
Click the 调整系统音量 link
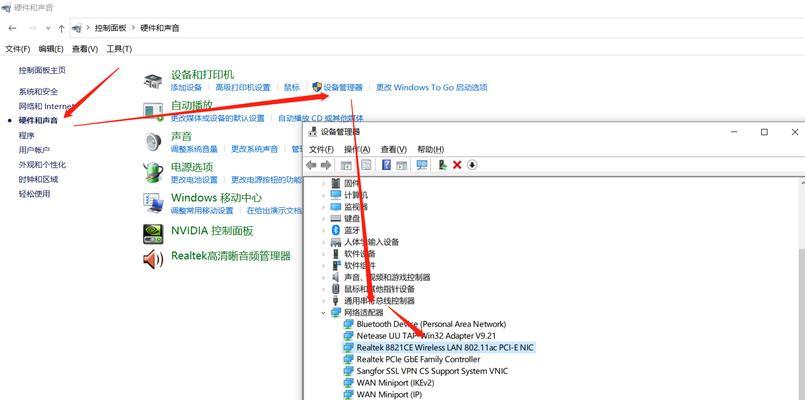[x=194, y=149]
